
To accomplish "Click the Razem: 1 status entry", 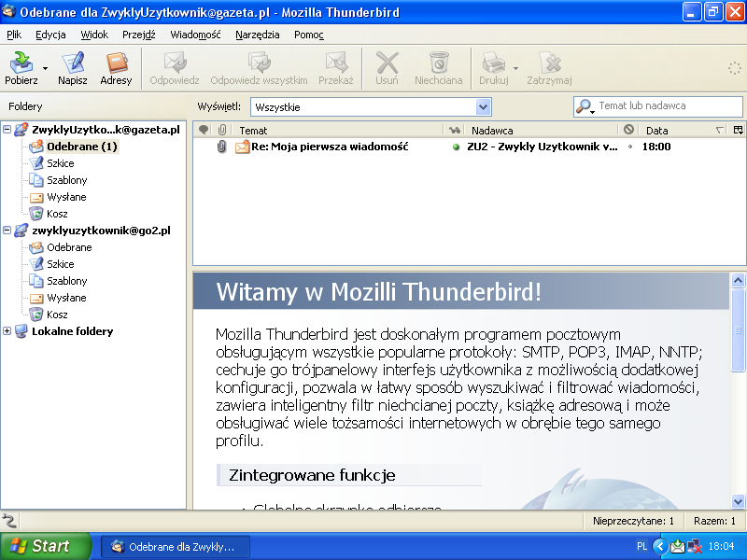I will [714, 521].
